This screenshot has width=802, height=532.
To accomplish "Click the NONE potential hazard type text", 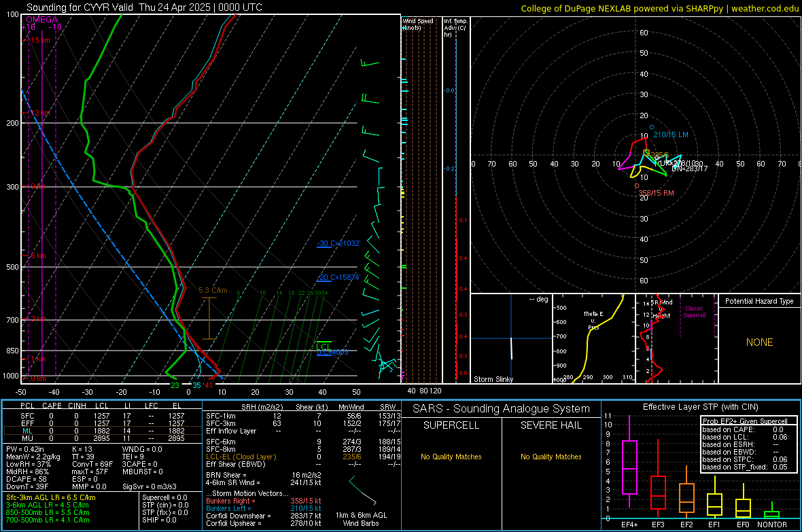I will coord(760,342).
